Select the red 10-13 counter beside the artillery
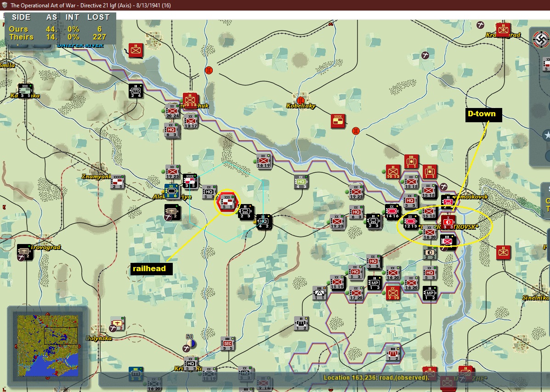The width and height of the screenshot is (550, 392). [393, 172]
